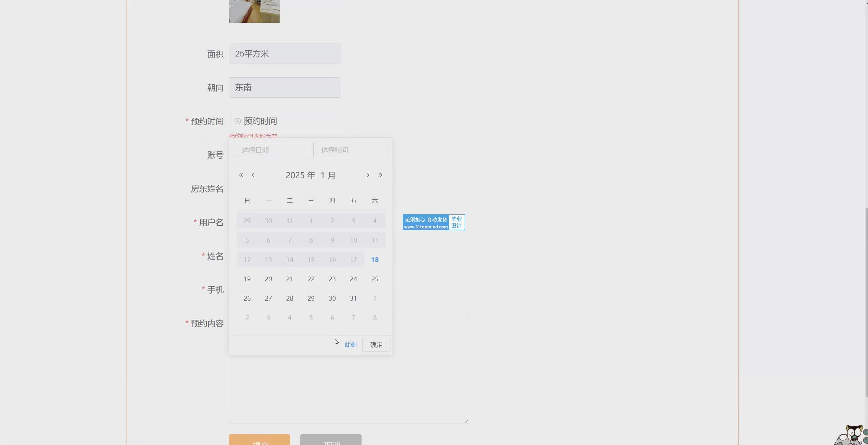
Task: Jump calendar to next year
Action: 380,175
